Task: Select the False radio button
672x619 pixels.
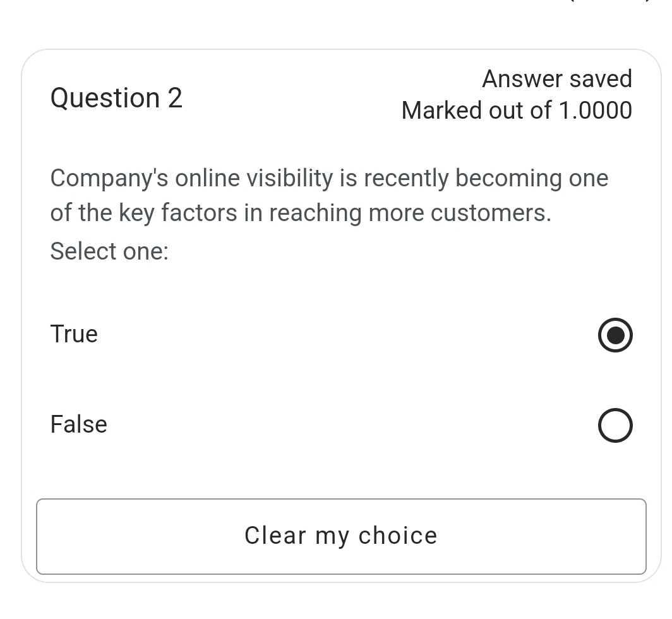Action: coord(615,425)
